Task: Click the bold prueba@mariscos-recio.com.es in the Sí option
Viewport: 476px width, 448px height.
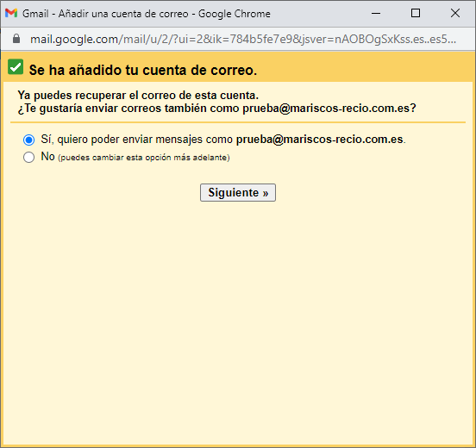Action: click(x=319, y=140)
